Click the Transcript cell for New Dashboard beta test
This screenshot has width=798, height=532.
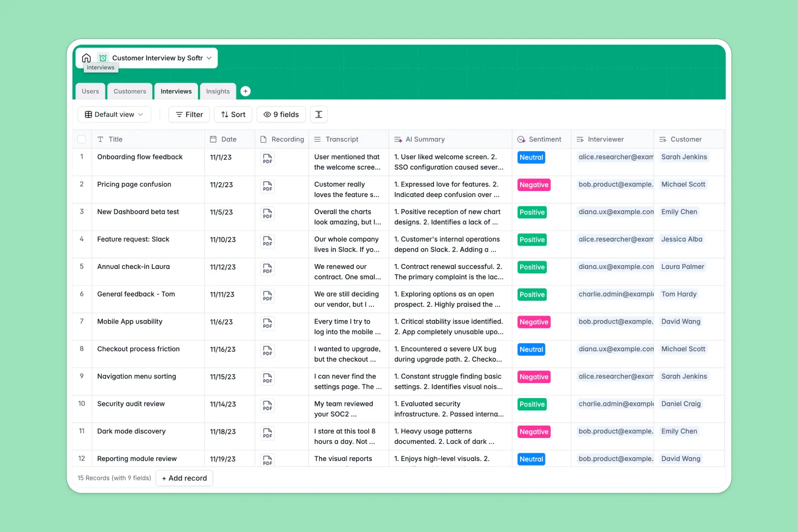(x=347, y=217)
